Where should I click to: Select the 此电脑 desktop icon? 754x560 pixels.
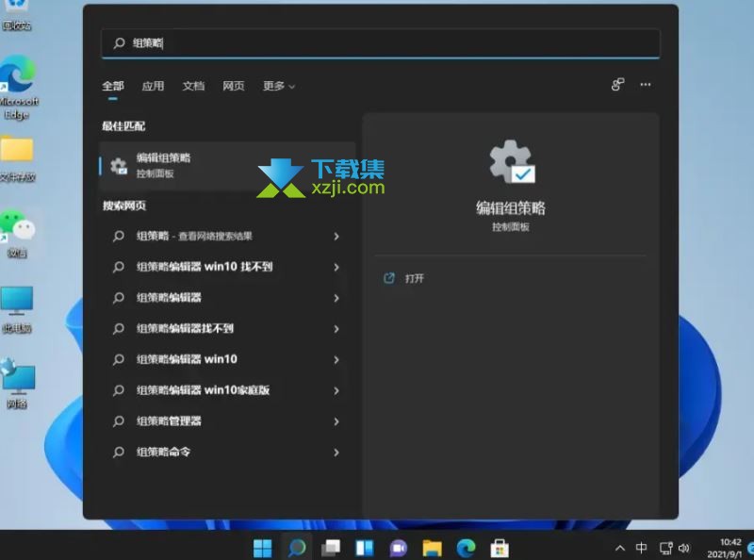point(17,310)
